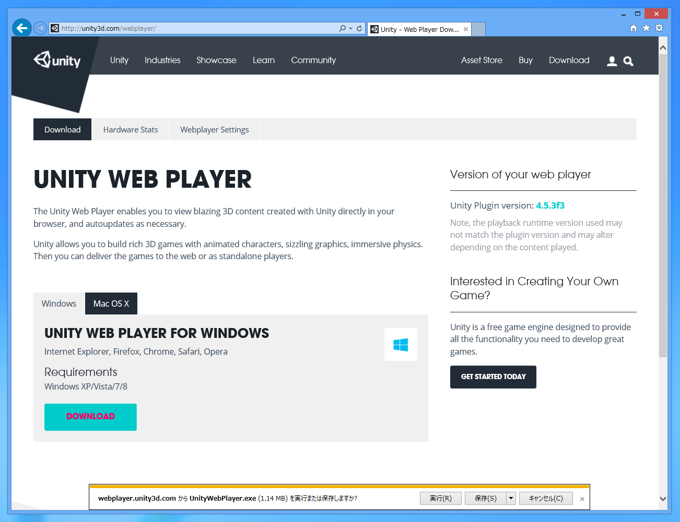
Task: Click the page scrollbar up arrow
Action: pos(663,48)
